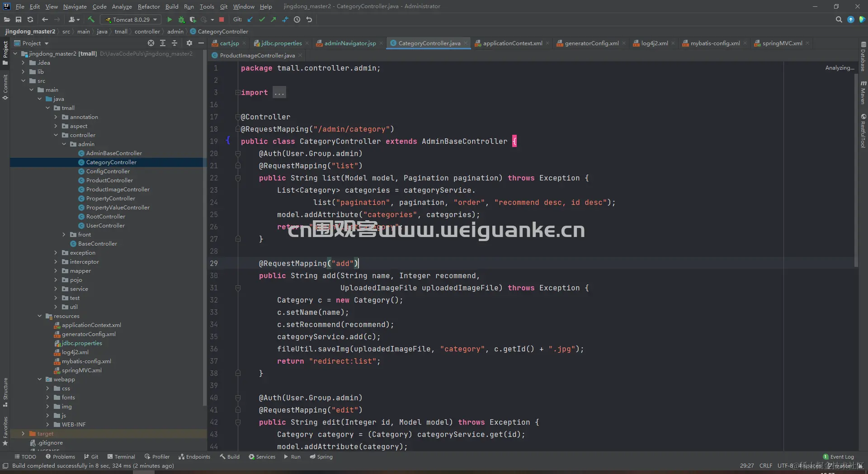Click Git Push arrow icon

(x=274, y=19)
